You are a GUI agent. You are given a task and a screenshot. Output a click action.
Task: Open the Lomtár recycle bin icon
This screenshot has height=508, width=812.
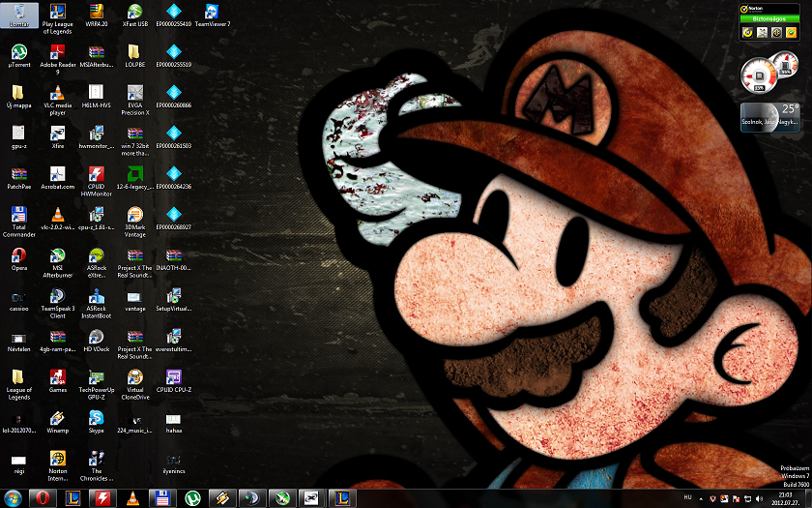(x=18, y=13)
